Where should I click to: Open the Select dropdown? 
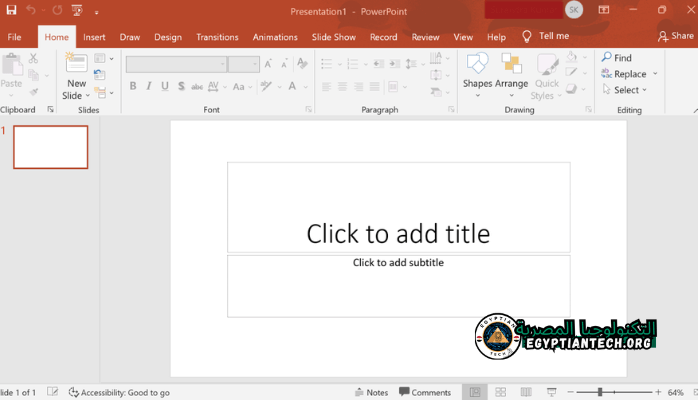tap(624, 90)
